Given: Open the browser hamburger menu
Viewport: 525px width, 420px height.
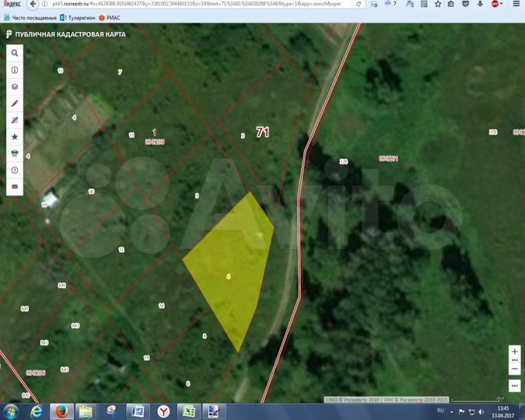Looking at the screenshot, I should pos(516,4).
